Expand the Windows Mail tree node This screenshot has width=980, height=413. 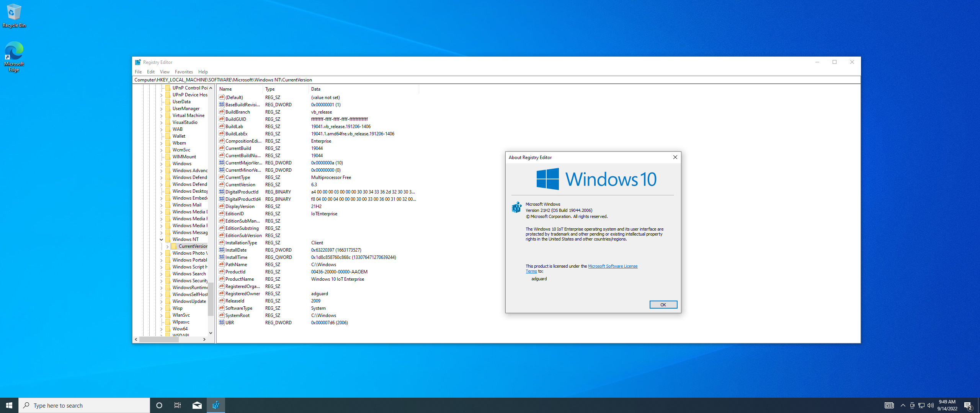pos(161,205)
